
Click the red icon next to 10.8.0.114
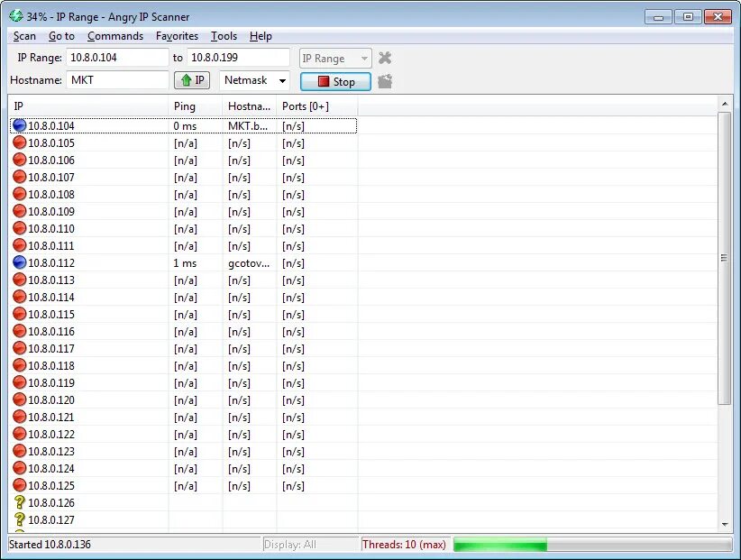point(19,297)
